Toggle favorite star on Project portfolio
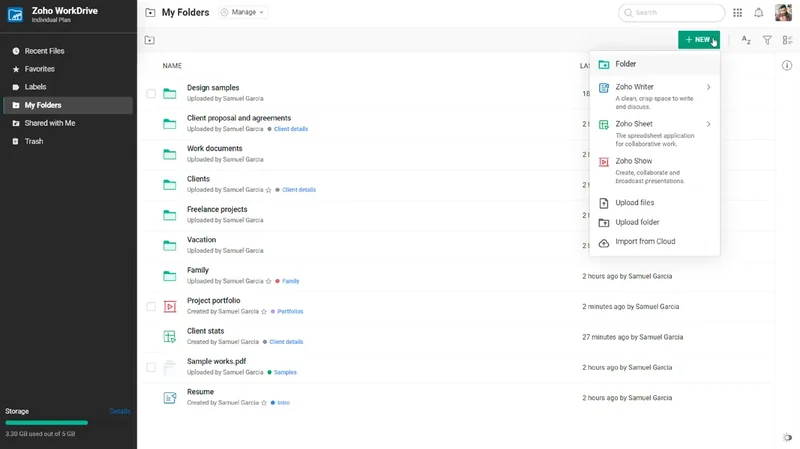This screenshot has height=449, width=800. (264, 312)
